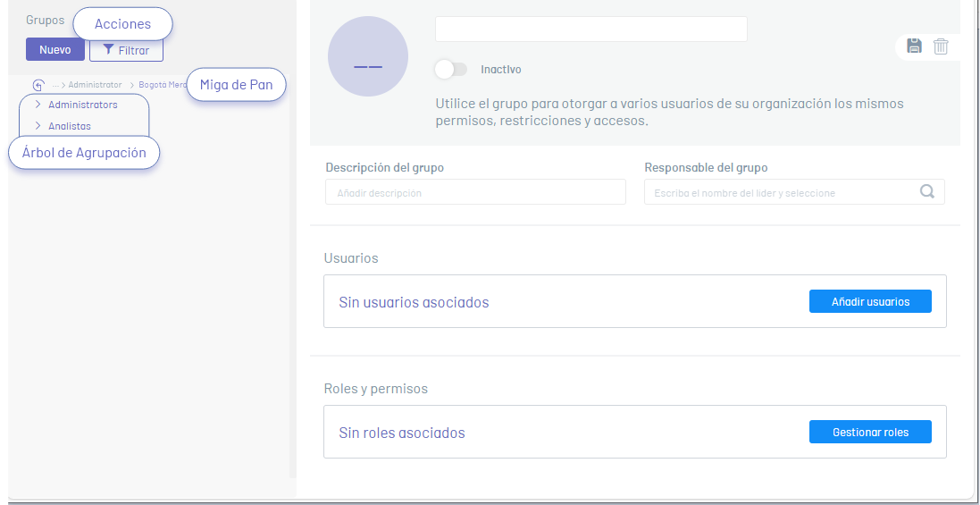This screenshot has width=980, height=505.
Task: Focus the group name text field
Action: tap(591, 29)
